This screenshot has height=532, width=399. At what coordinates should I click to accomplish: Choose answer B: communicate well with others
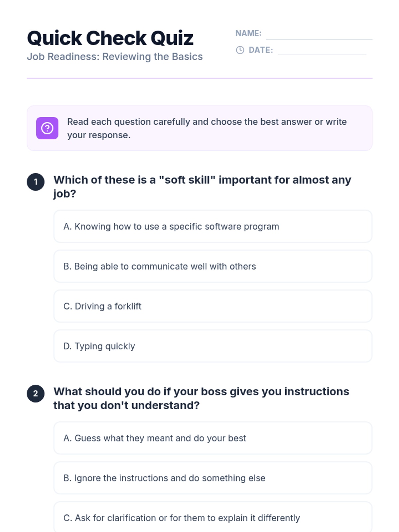point(212,266)
